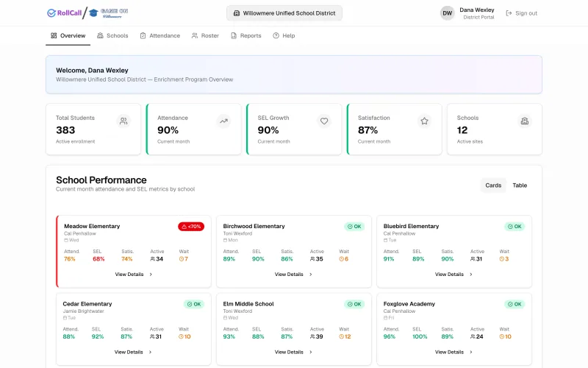Click the Jamie Brightwater name on Cedar card
This screenshot has height=368, width=588.
83,311
